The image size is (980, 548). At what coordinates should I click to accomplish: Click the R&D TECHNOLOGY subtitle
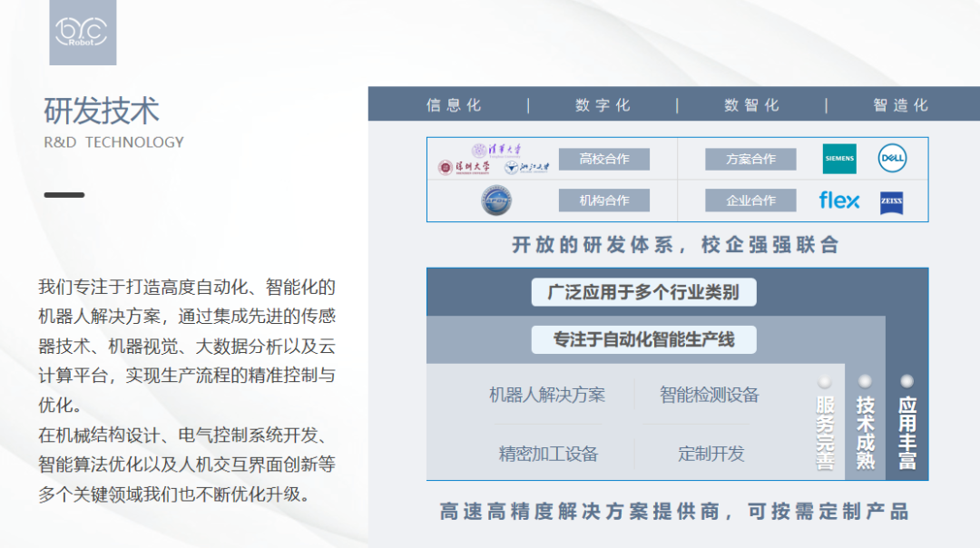(113, 142)
